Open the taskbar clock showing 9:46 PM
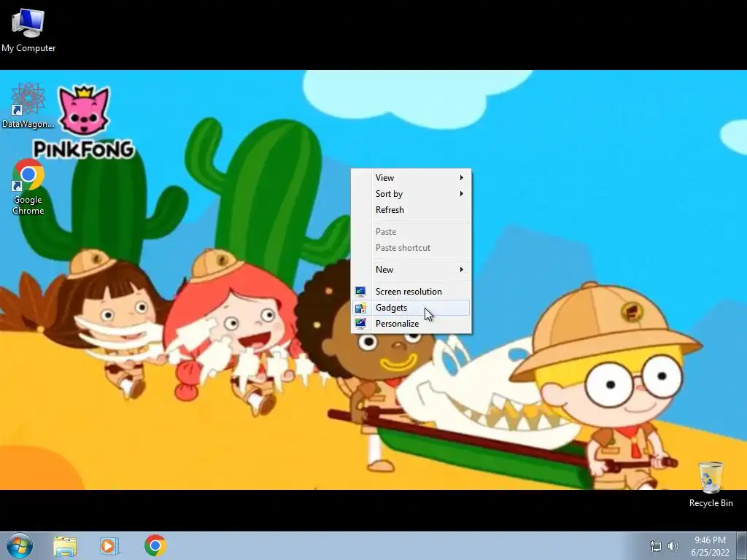Image resolution: width=747 pixels, height=560 pixels. pos(710,540)
